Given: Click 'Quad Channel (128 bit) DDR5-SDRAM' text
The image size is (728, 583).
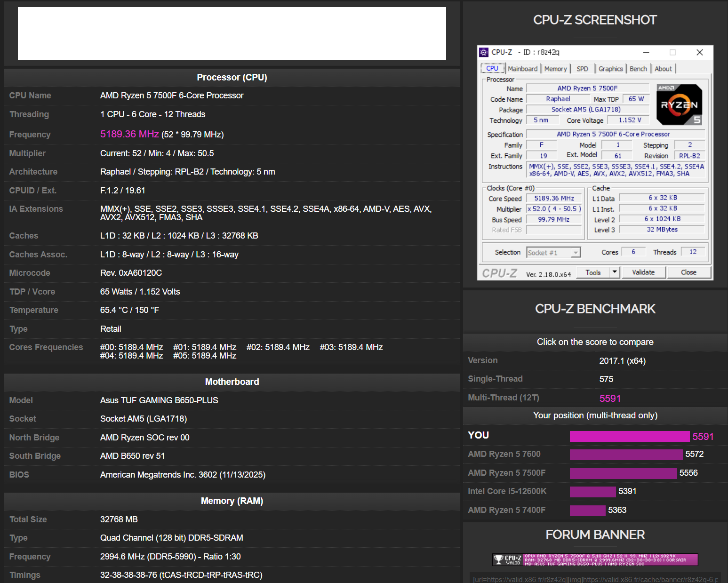Looking at the screenshot, I should pos(171,538).
